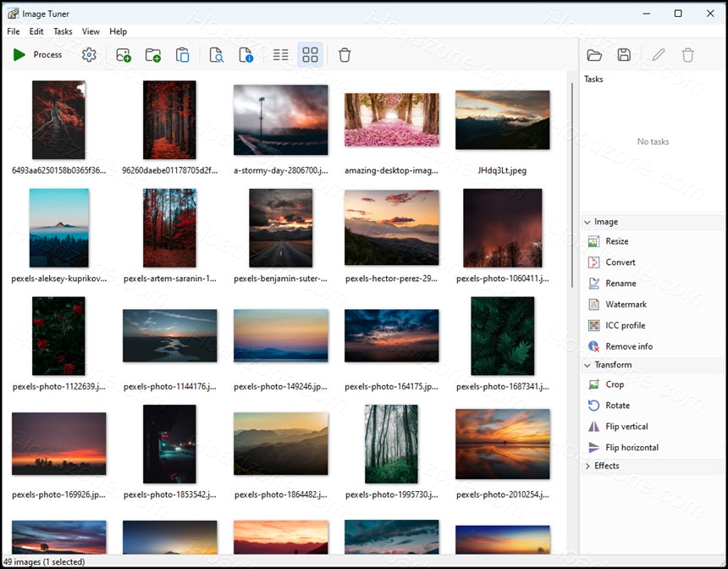The image size is (728, 569).
Task: Select the amazing-desktop-imag thumbnail
Action: tap(392, 120)
